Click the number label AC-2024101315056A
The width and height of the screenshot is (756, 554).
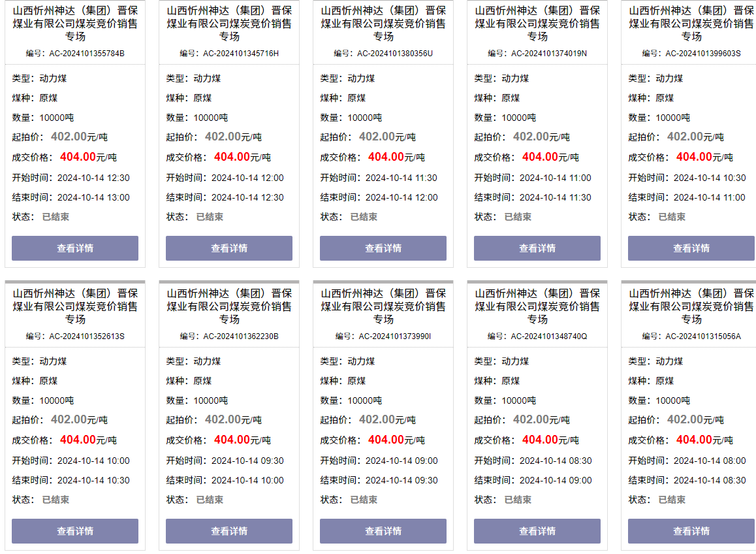click(703, 336)
